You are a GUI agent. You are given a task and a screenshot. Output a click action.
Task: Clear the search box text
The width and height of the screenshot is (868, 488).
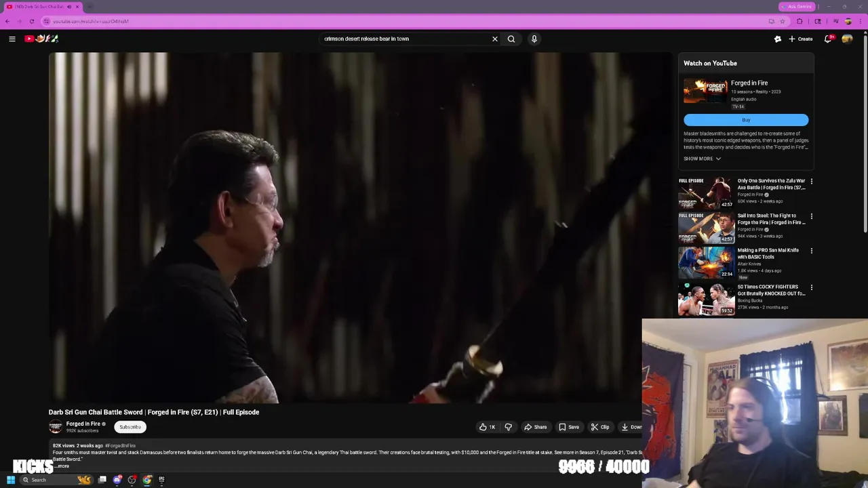(494, 39)
